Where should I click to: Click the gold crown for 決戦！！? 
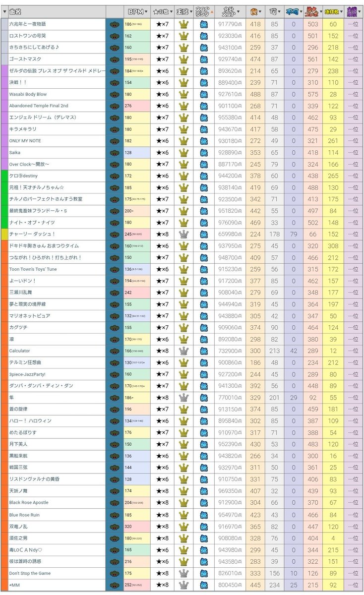183,82
